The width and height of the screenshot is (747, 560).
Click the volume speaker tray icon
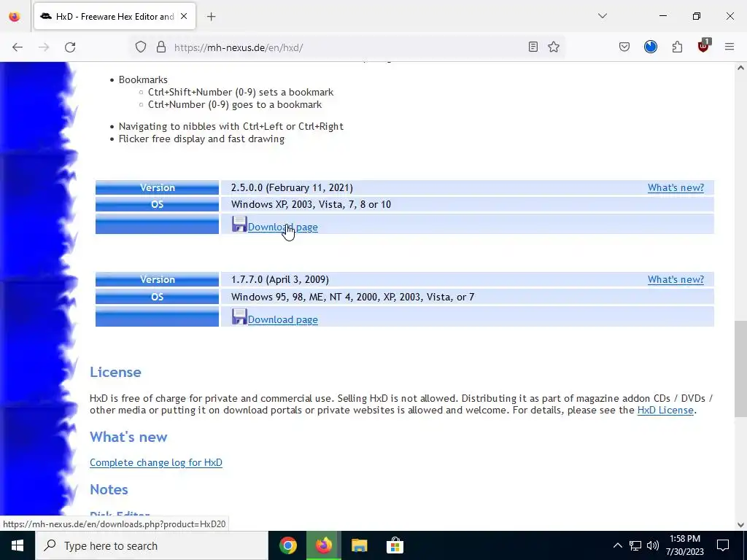(x=653, y=545)
